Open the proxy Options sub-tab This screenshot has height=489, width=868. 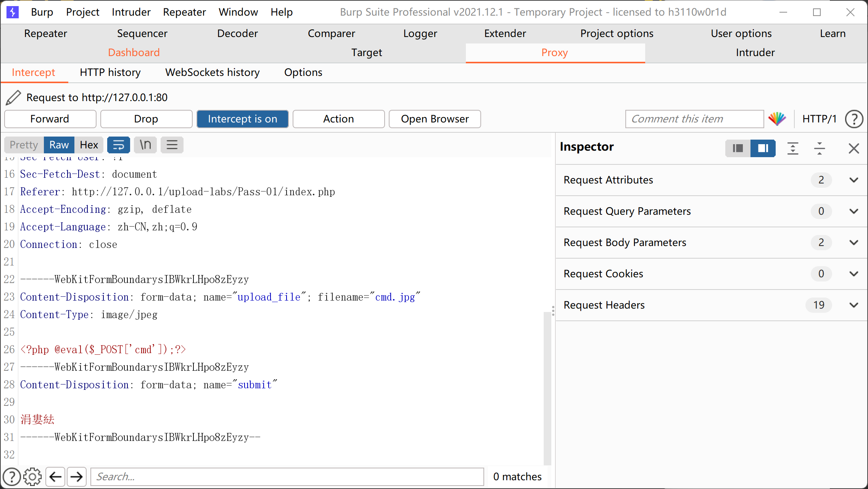click(303, 72)
